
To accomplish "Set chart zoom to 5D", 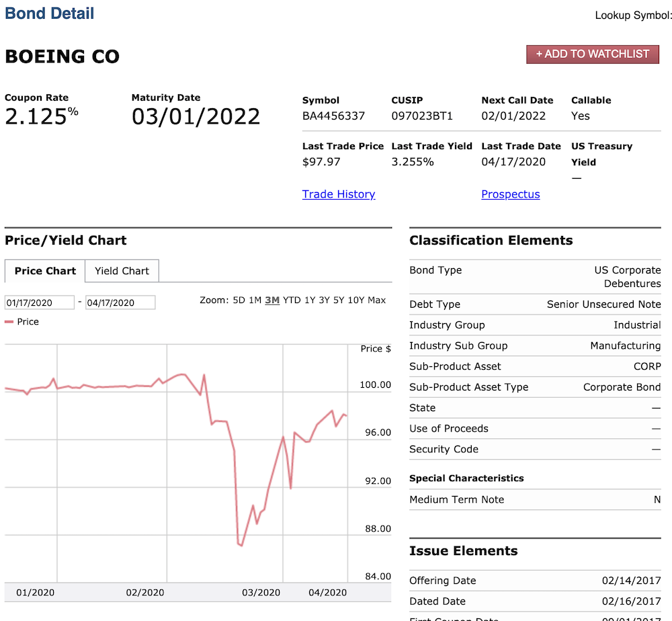I will (239, 300).
